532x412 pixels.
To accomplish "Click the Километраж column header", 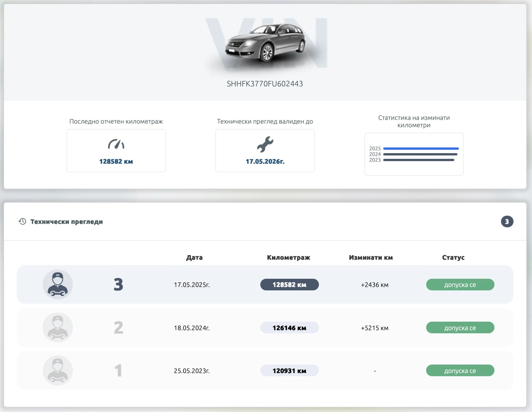I will pos(288,257).
